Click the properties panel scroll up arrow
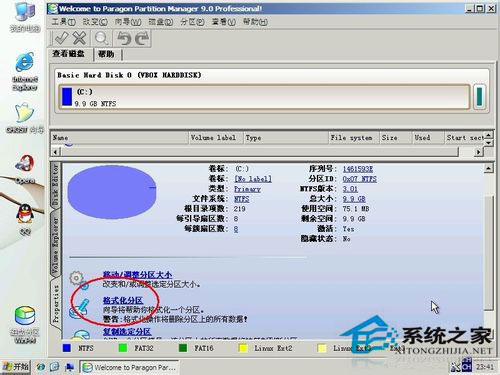 coord(488,168)
